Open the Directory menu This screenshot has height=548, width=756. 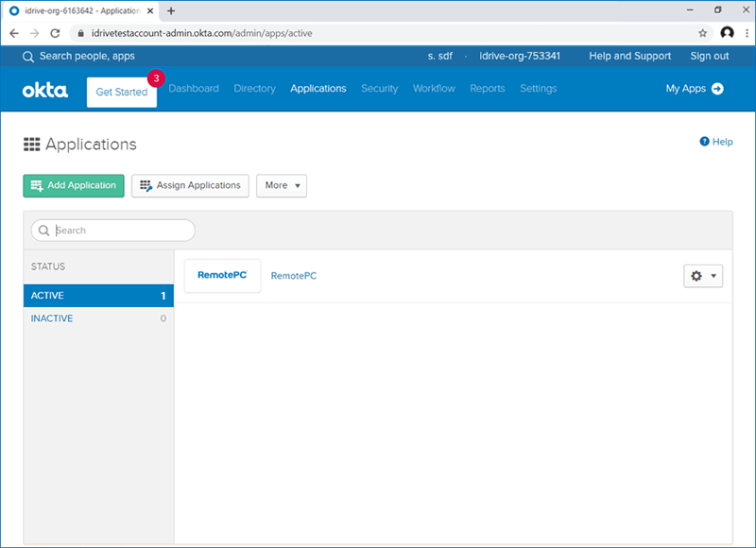pyautogui.click(x=254, y=89)
